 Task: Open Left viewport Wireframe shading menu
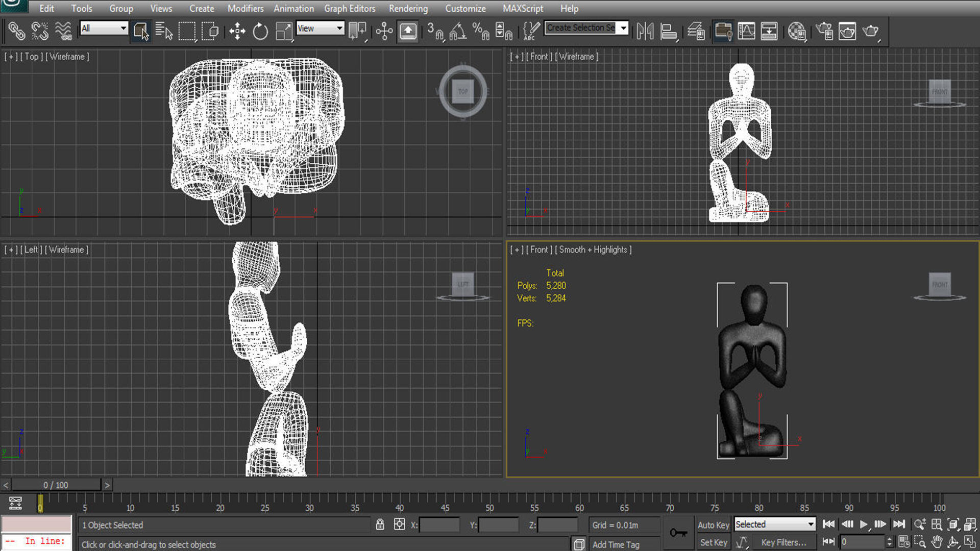(66, 249)
